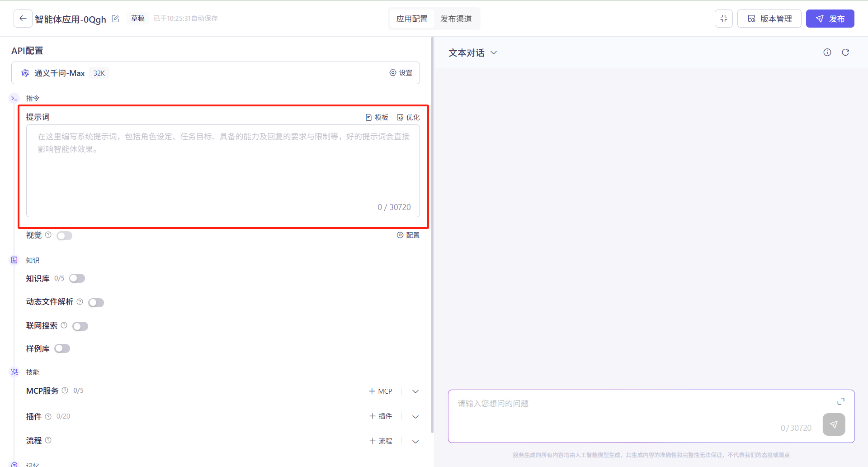Expand the MCP服务 row chevron

point(415,391)
